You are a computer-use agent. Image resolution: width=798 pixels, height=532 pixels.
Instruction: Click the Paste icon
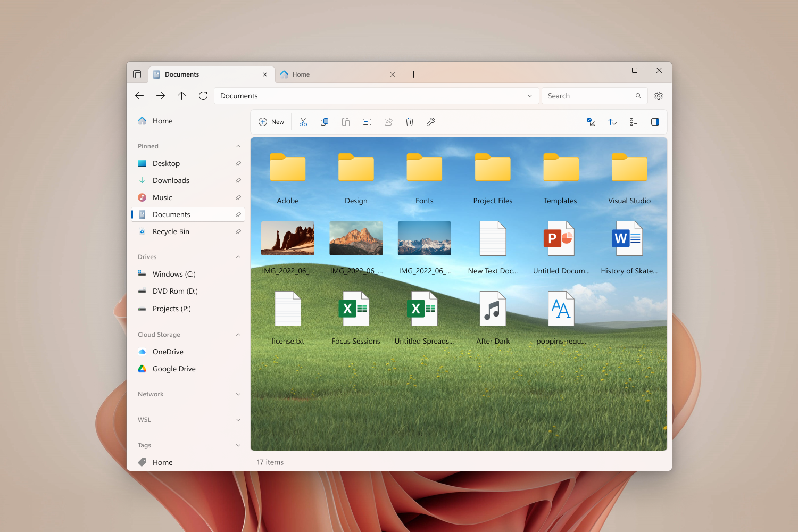tap(346, 121)
